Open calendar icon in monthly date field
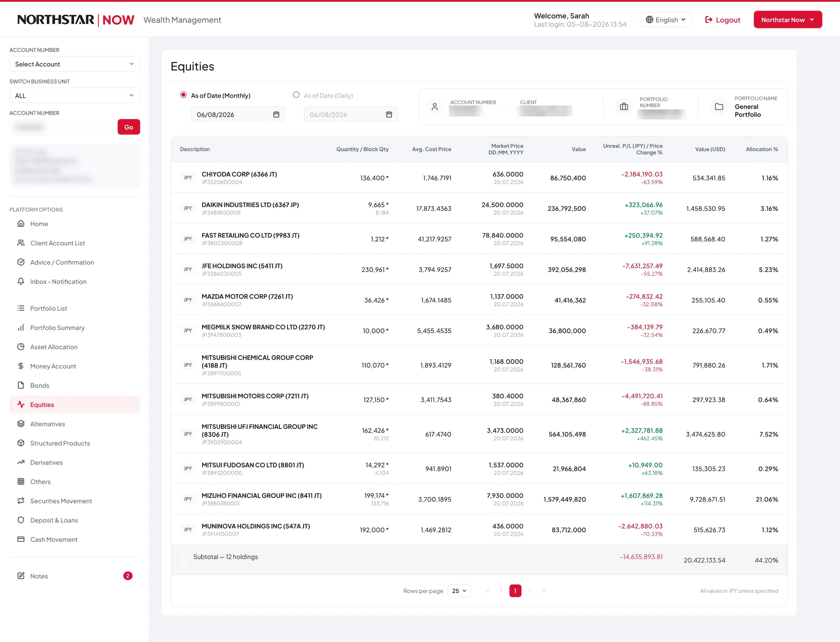 [276, 115]
